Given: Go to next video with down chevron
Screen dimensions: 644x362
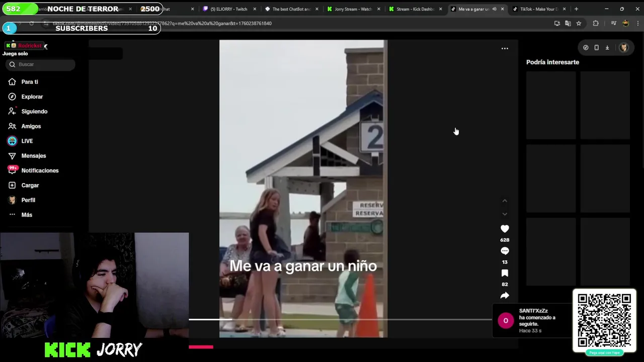Looking at the screenshot, I should coord(505,214).
